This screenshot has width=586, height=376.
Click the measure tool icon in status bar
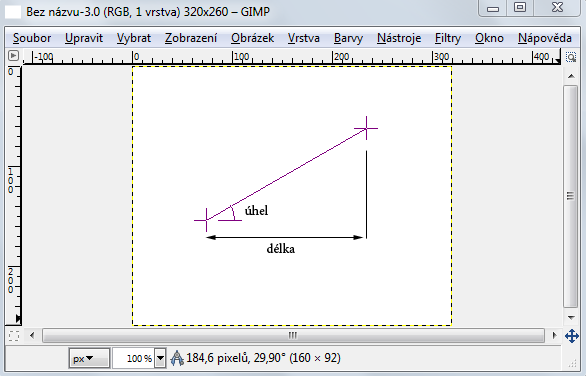pos(177,358)
